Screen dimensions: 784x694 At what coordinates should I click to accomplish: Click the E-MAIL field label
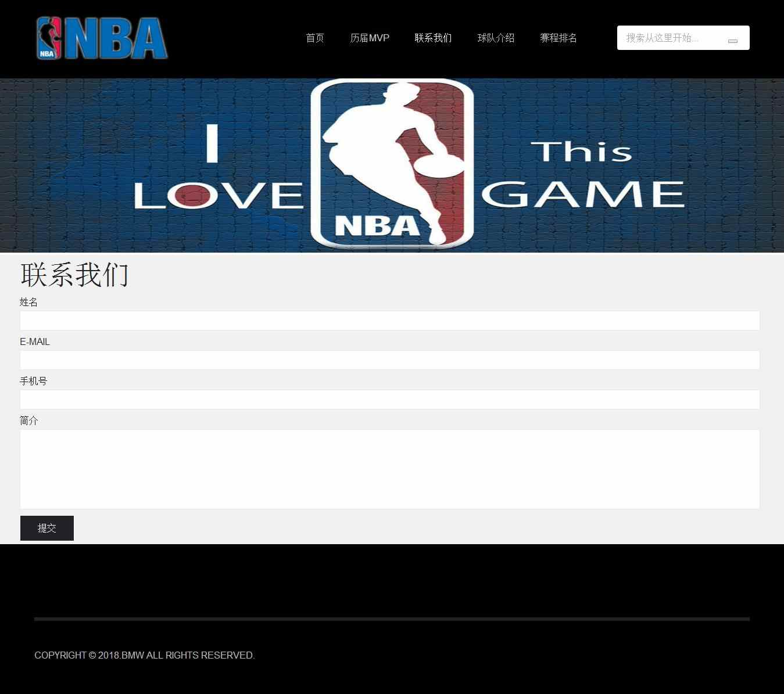click(x=35, y=341)
